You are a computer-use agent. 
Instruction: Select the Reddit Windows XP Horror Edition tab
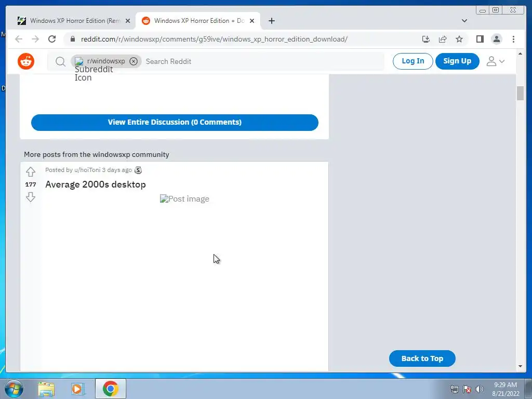[198, 21]
